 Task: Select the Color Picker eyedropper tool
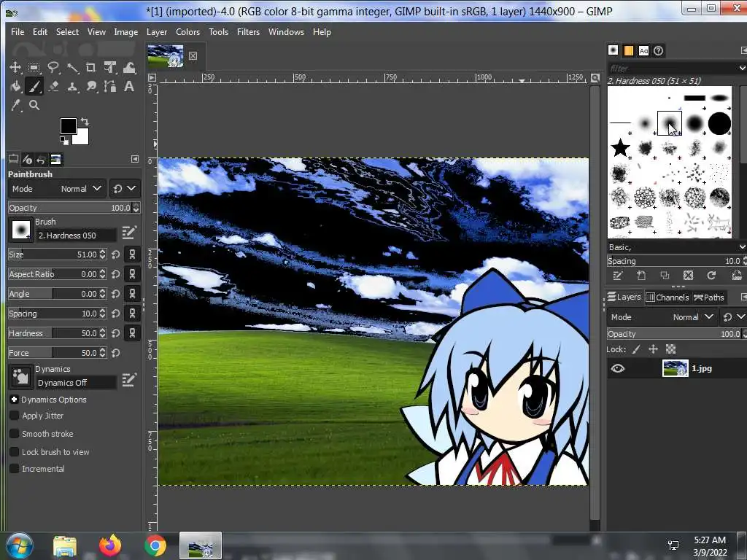[15, 105]
